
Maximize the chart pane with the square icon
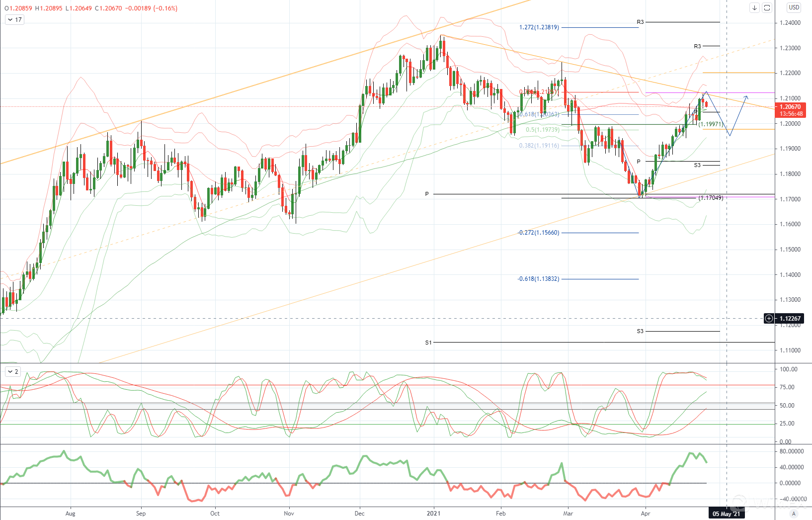(x=767, y=7)
